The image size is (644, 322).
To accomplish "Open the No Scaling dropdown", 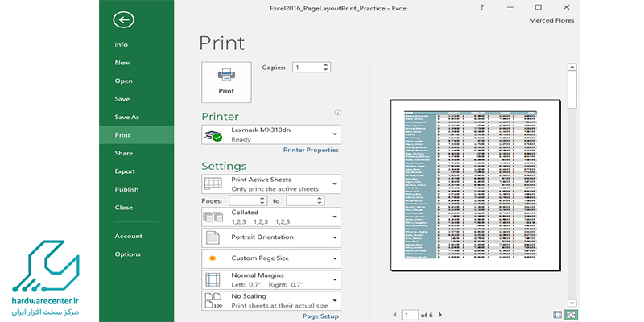I will point(271,300).
